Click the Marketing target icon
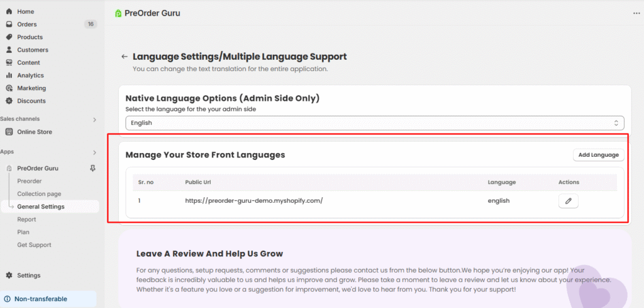644x308 pixels. tap(9, 88)
